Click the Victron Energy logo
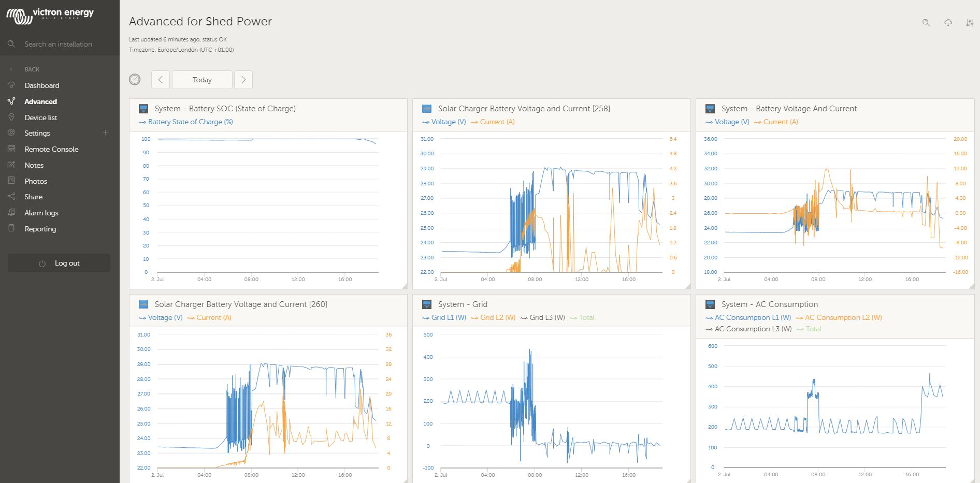The height and width of the screenshot is (483, 980). pyautogui.click(x=50, y=16)
